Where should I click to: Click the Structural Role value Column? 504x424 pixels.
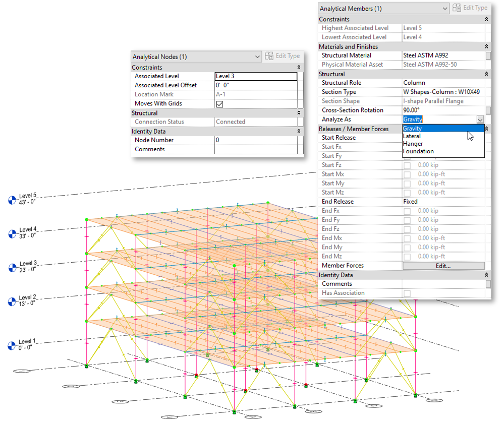tap(414, 83)
